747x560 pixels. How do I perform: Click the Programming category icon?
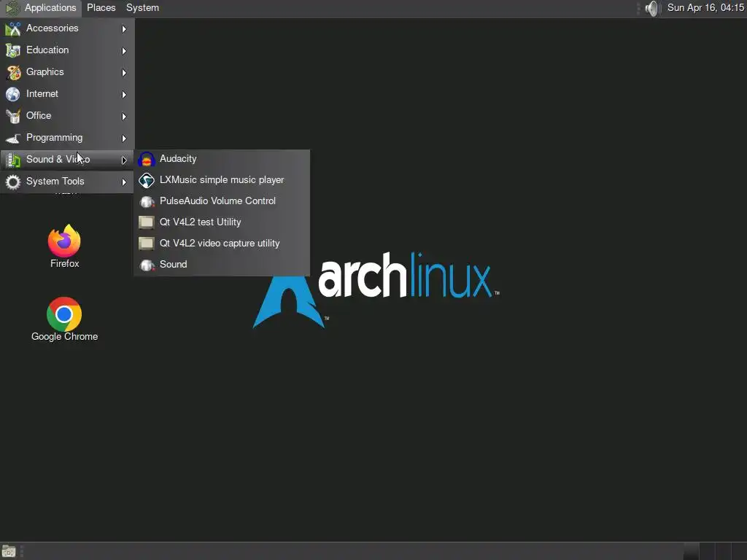click(x=13, y=138)
